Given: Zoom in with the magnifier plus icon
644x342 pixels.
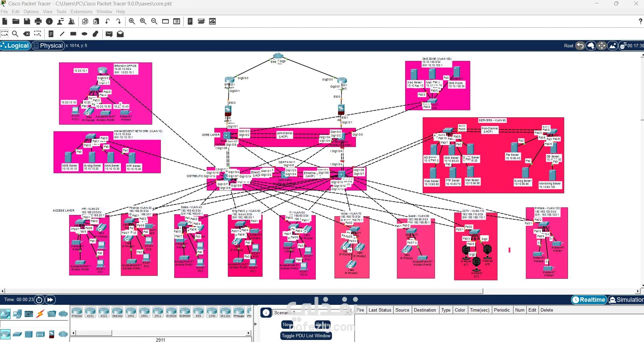Looking at the screenshot, I should coord(132,21).
